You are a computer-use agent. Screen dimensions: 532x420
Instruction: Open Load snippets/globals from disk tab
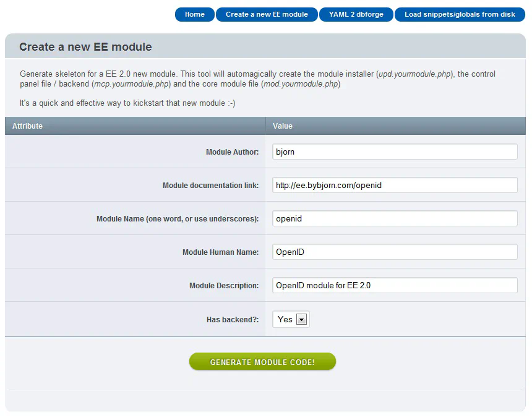click(x=460, y=15)
